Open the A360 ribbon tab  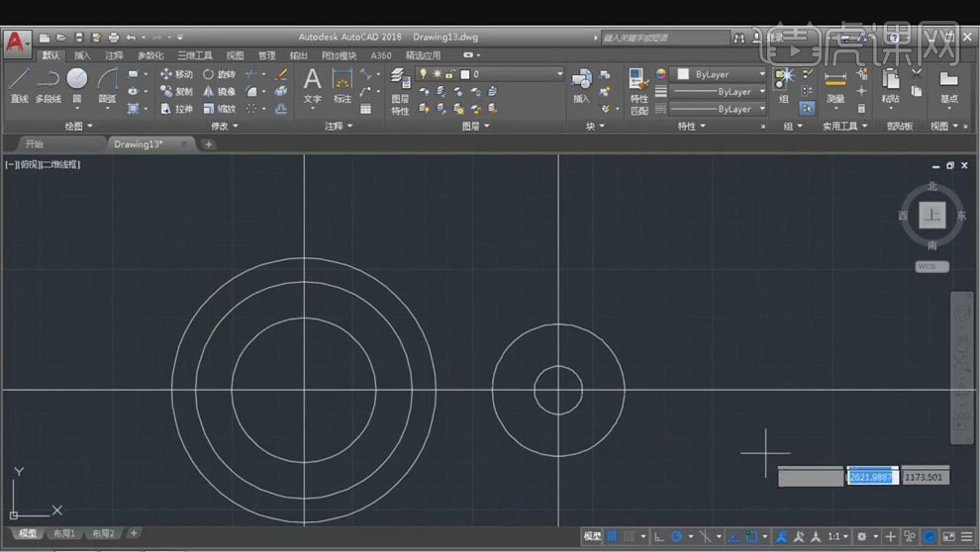[x=381, y=55]
